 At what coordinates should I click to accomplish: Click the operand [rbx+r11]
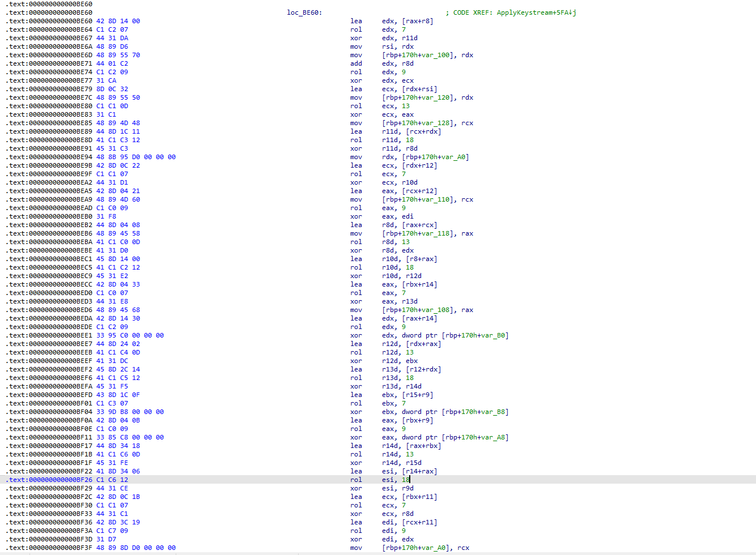(419, 497)
